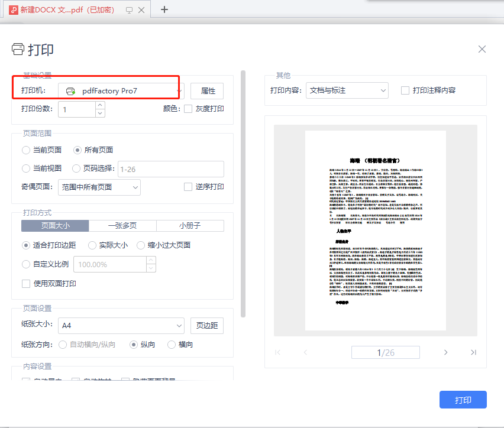This screenshot has width=504, height=428.
Task: Switch to the 一张多页 tab
Action: [122, 225]
